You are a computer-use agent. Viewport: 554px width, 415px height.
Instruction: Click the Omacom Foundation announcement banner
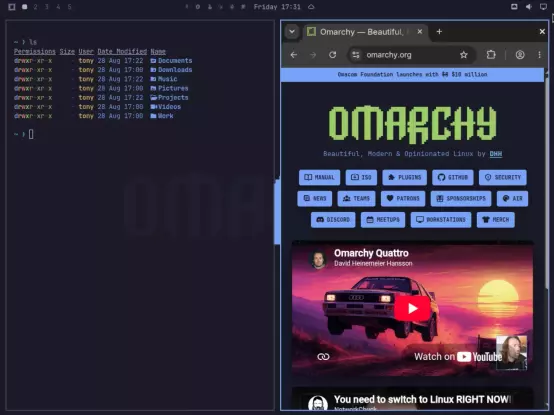tap(412, 75)
